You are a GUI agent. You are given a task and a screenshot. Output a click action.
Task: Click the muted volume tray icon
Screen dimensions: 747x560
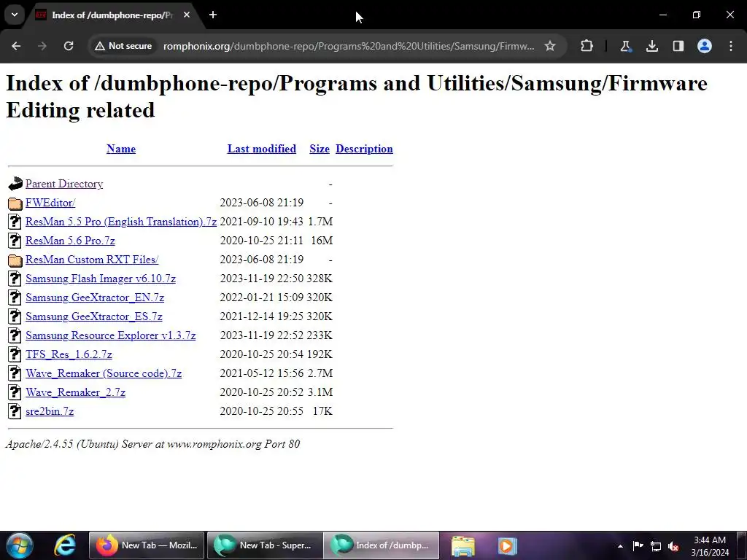coord(673,546)
